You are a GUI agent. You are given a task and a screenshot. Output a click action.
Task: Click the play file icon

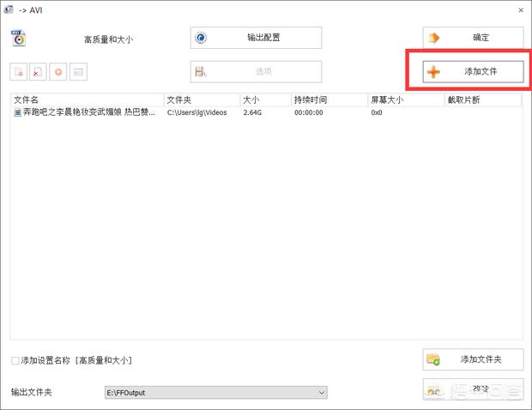click(58, 73)
